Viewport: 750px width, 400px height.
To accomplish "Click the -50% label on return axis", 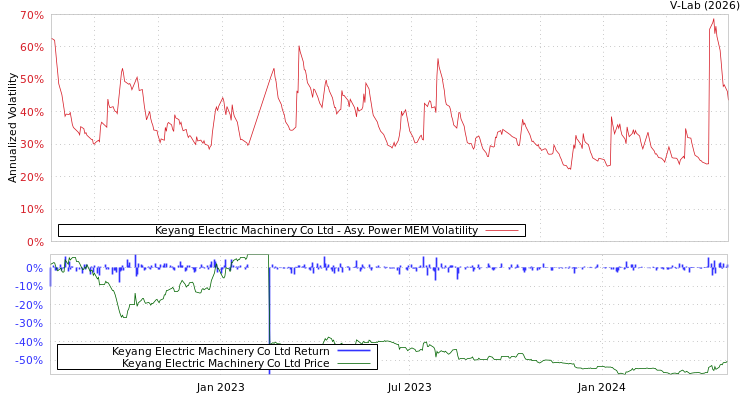I will point(29,361).
